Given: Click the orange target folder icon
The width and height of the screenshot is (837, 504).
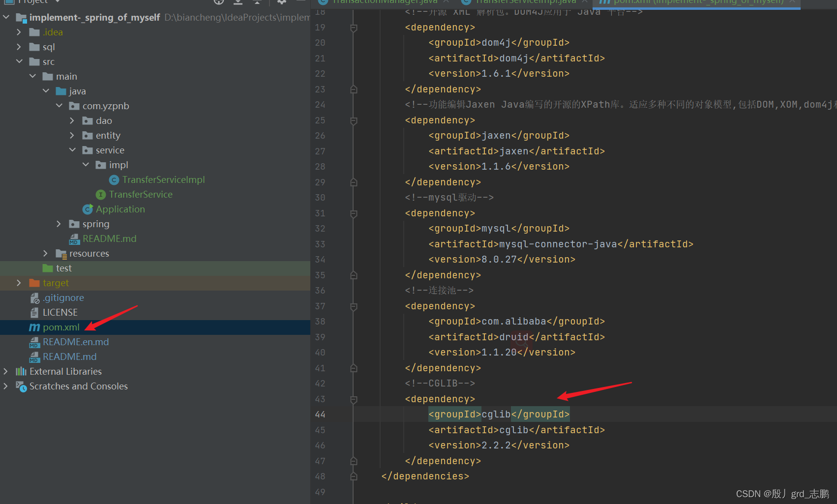Looking at the screenshot, I should click(x=34, y=283).
